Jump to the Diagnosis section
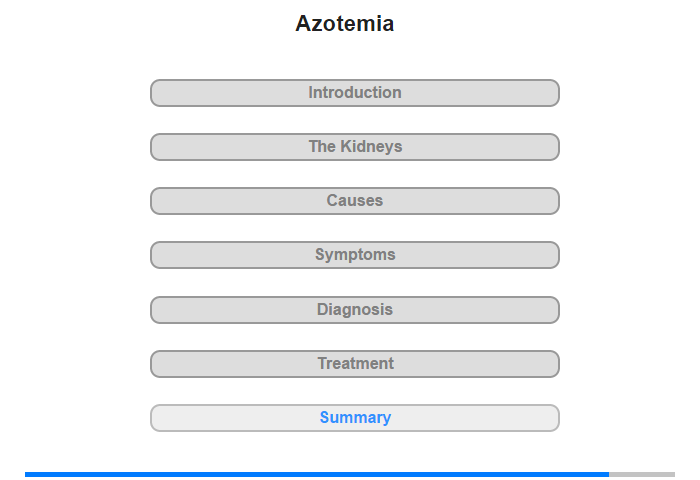 [x=355, y=310]
